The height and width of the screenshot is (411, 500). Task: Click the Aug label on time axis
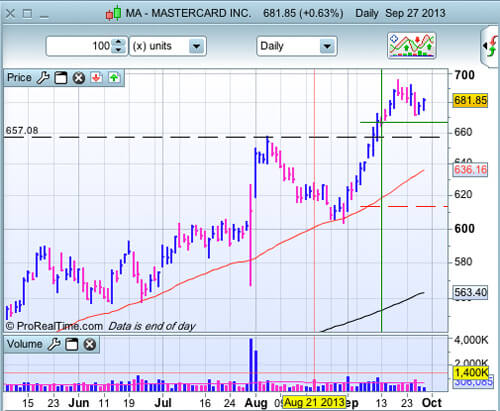[x=256, y=403]
